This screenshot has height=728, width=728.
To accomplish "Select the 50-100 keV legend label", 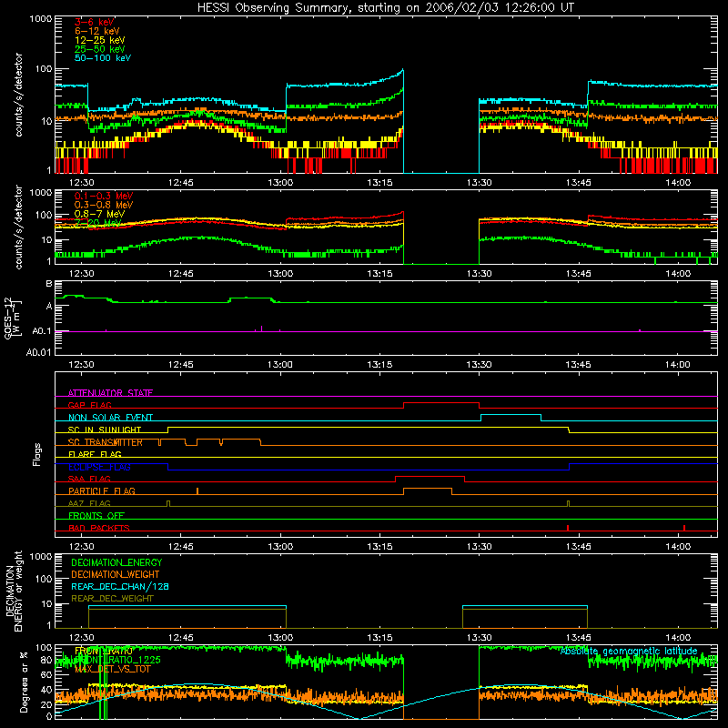I will point(103,57).
